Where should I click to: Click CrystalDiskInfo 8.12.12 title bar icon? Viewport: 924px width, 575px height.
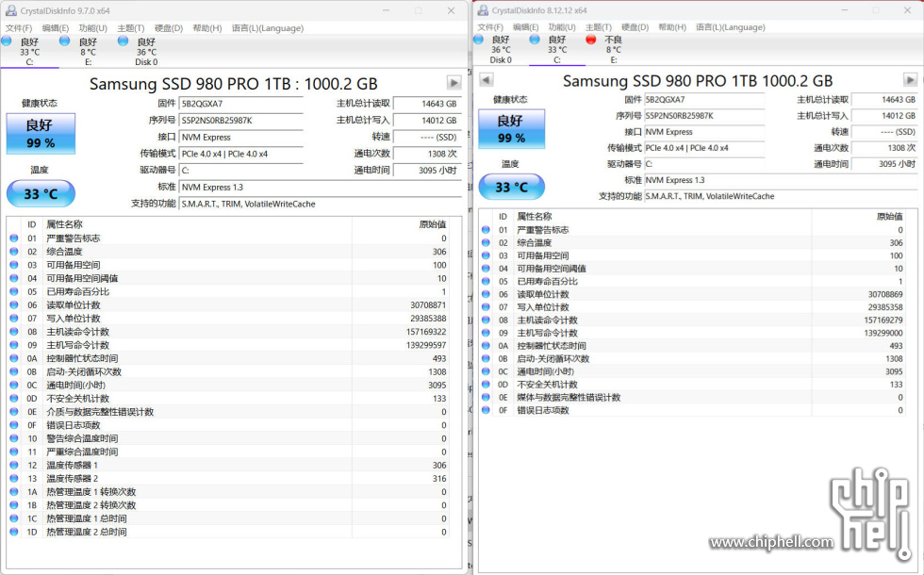coord(483,10)
